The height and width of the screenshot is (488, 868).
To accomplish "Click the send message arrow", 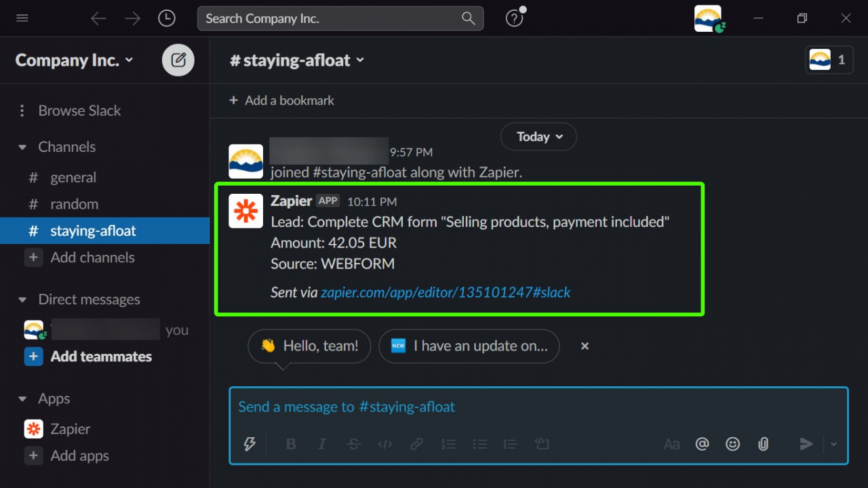I will click(806, 444).
